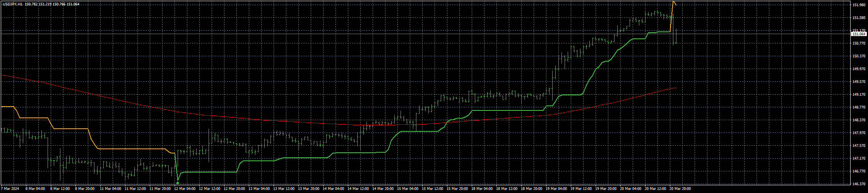
Task: Click the 15 Mar 12:00 time label
Action: pyautogui.click(x=432, y=189)
